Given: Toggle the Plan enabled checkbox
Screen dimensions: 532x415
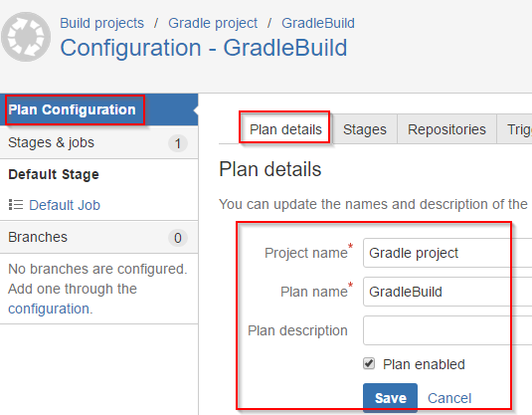Looking at the screenshot, I should tap(369, 363).
